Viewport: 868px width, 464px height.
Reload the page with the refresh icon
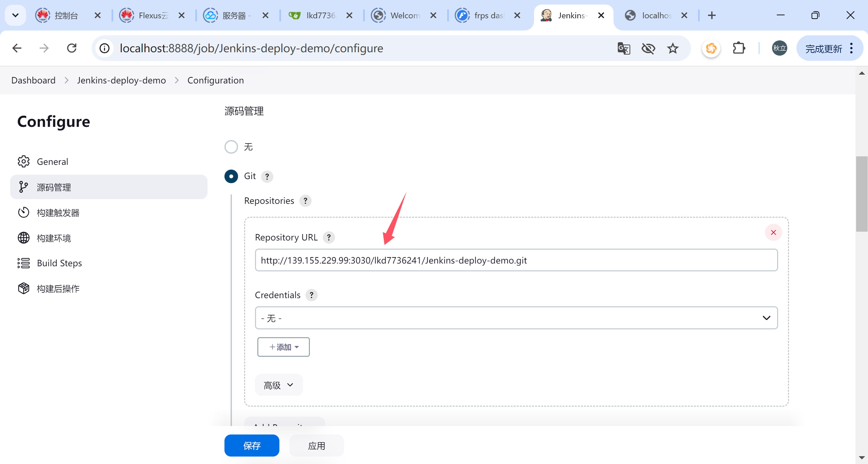[72, 49]
